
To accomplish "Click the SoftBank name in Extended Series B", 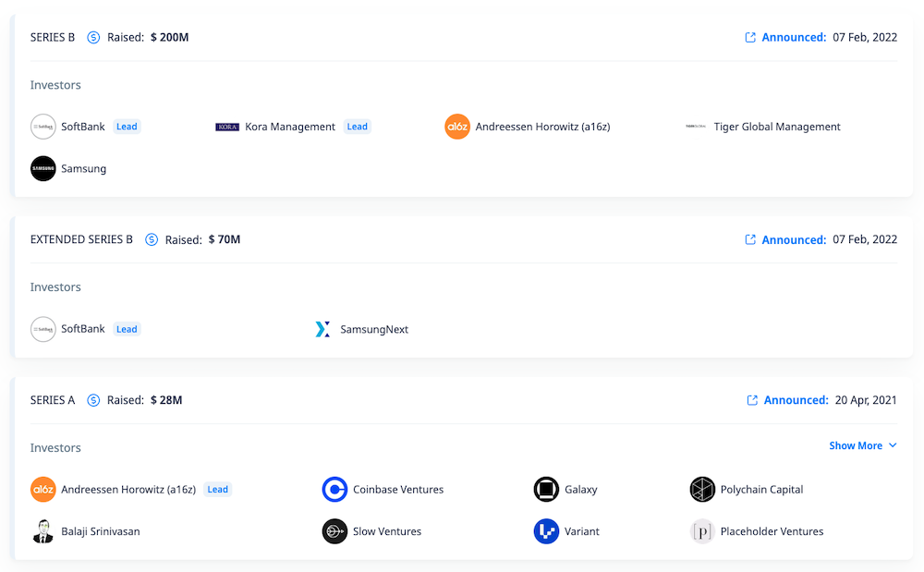I will pos(83,329).
